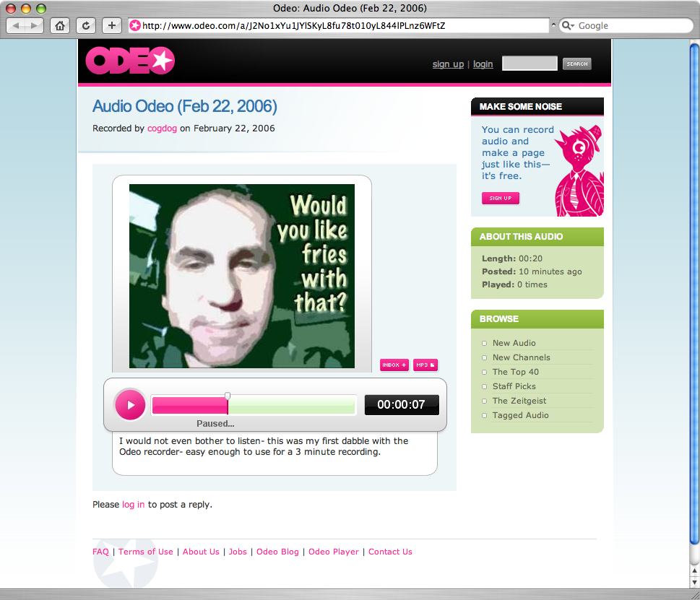Click the browser back arrow
Image resolution: width=700 pixels, height=600 pixels.
[16, 25]
